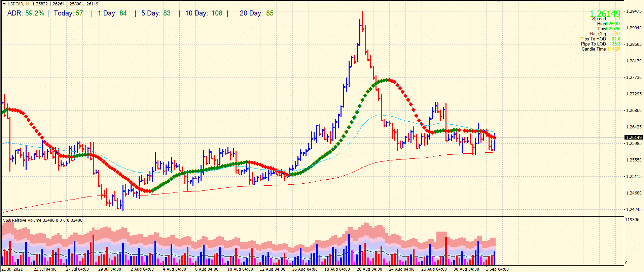Viewport: 644px width, 272px height.
Task: Click the Net Chg readout
Action: [x=605, y=34]
